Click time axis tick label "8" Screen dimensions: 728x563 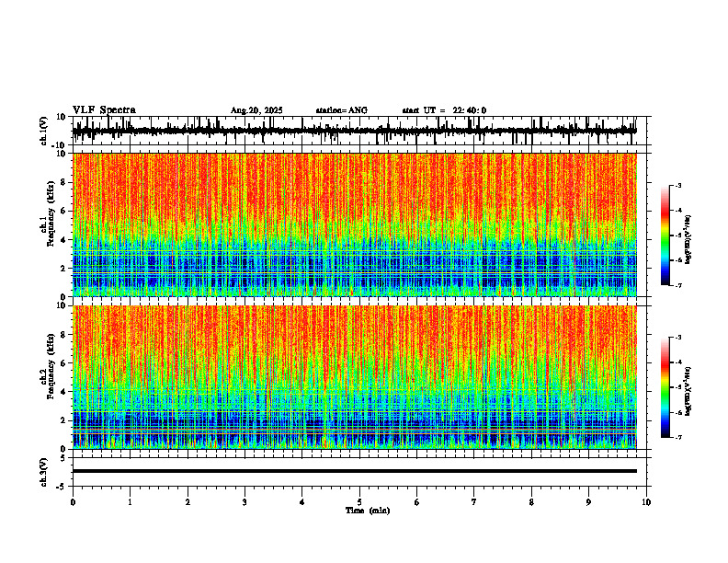531,502
